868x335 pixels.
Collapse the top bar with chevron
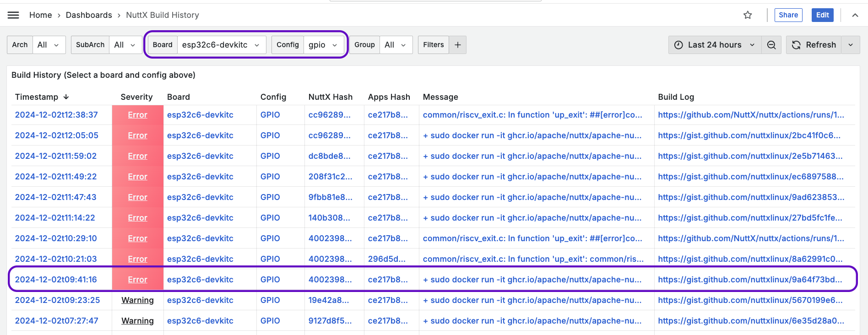[x=855, y=15]
